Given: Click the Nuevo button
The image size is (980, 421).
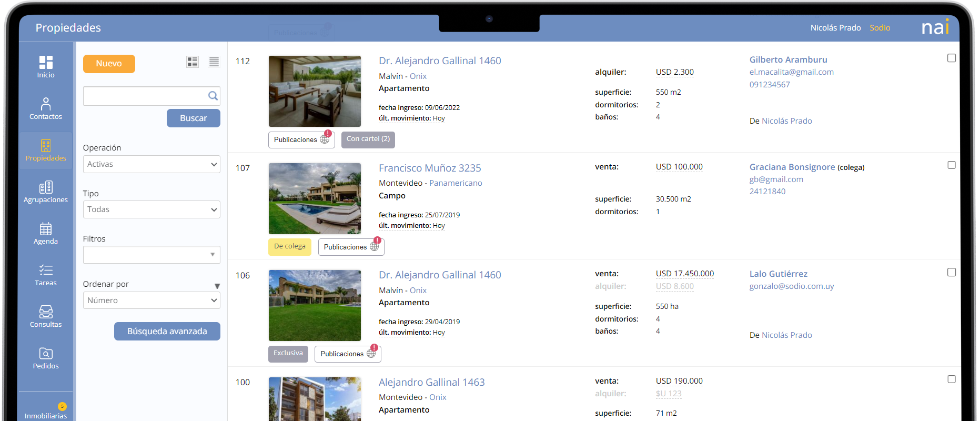Looking at the screenshot, I should pos(109,64).
